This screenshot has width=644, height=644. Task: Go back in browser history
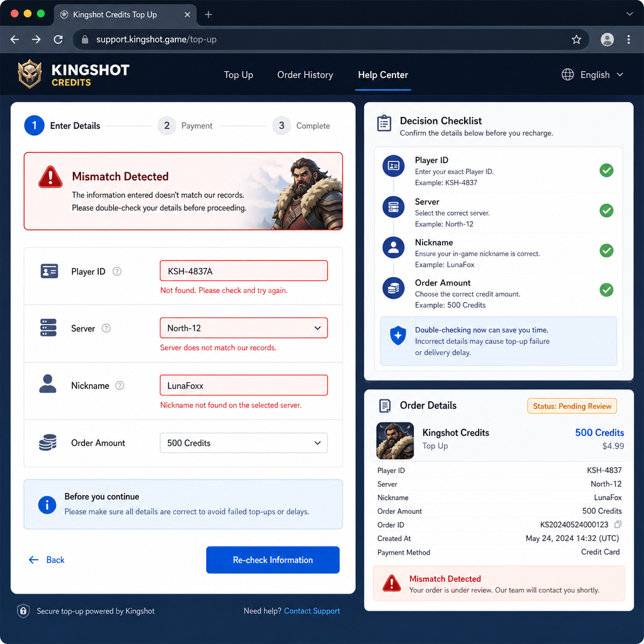click(x=15, y=40)
